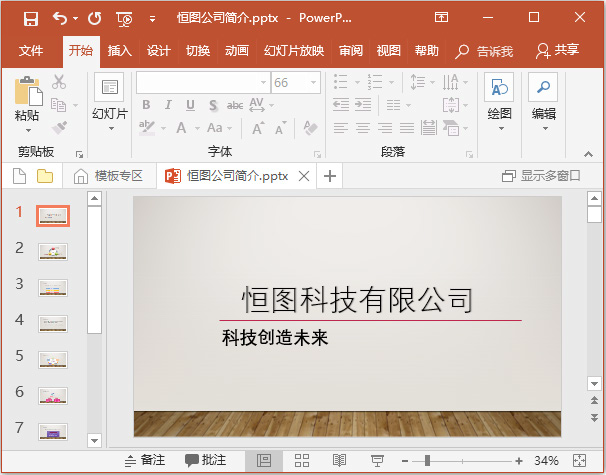Select slide 3 thumbnail

coord(53,288)
